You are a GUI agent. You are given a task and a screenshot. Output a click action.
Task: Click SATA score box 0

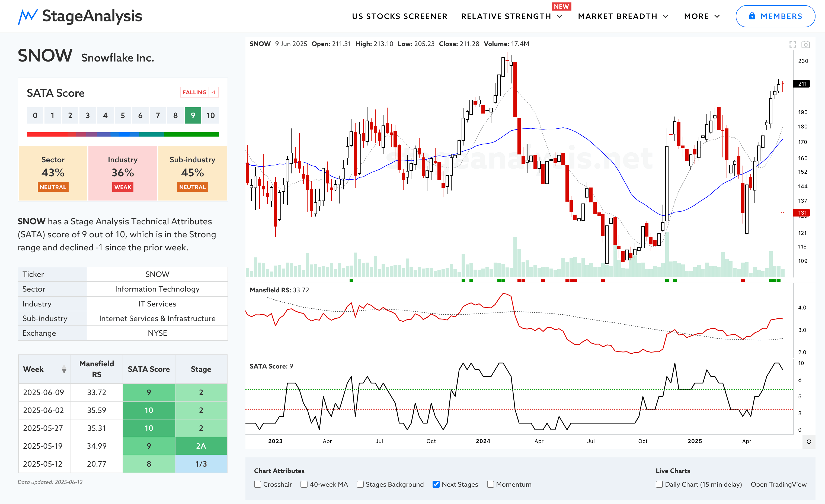(x=35, y=115)
